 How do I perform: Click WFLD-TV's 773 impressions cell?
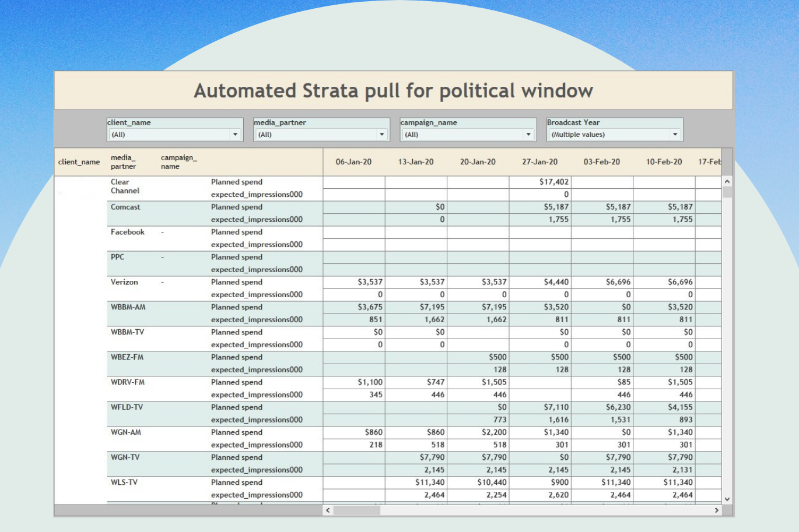coord(478,420)
